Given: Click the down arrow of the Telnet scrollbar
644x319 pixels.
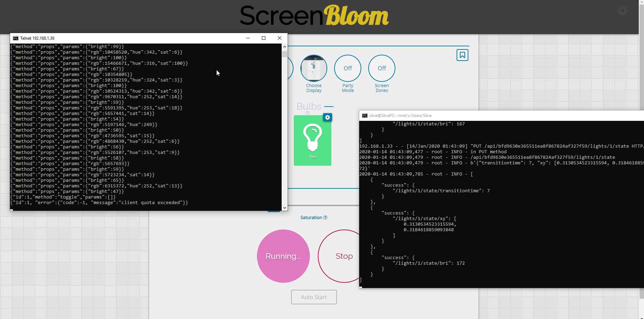Looking at the screenshot, I should pyautogui.click(x=284, y=208).
